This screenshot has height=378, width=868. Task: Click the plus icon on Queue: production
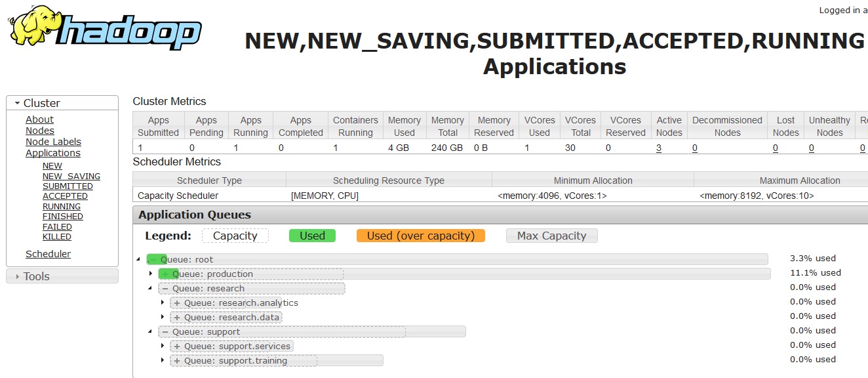tap(165, 274)
